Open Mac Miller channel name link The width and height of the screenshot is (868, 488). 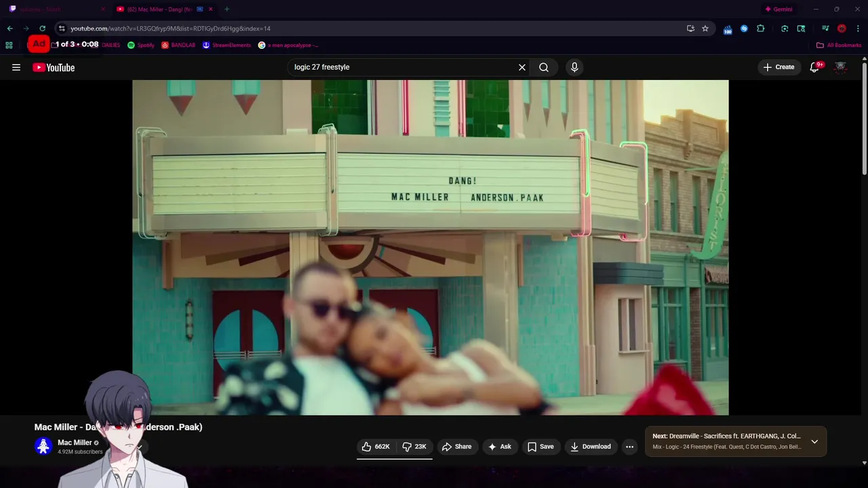(x=75, y=443)
